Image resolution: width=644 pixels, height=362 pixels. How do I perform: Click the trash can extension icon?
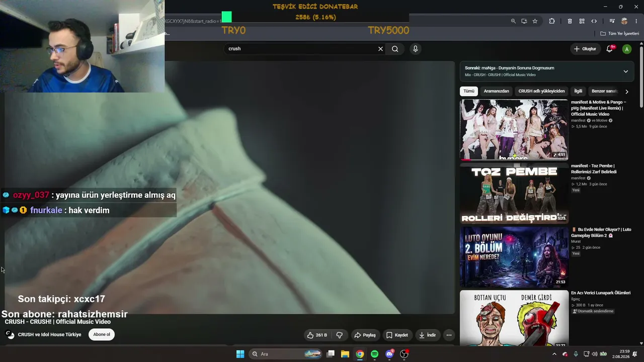[570, 21]
